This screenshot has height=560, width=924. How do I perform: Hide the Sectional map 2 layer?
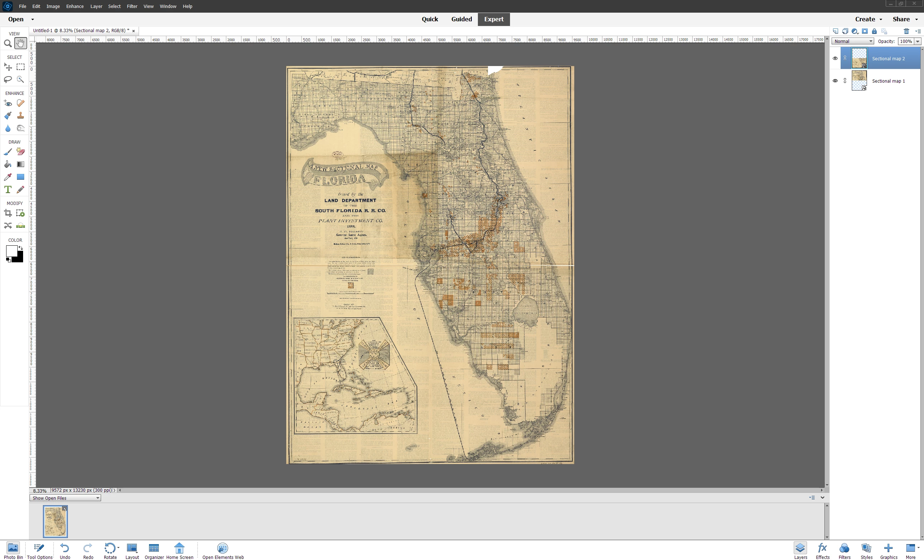pyautogui.click(x=835, y=58)
